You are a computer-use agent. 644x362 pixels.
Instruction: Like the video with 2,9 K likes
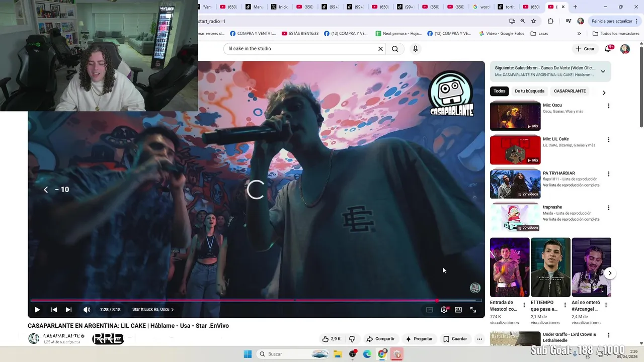(332, 339)
